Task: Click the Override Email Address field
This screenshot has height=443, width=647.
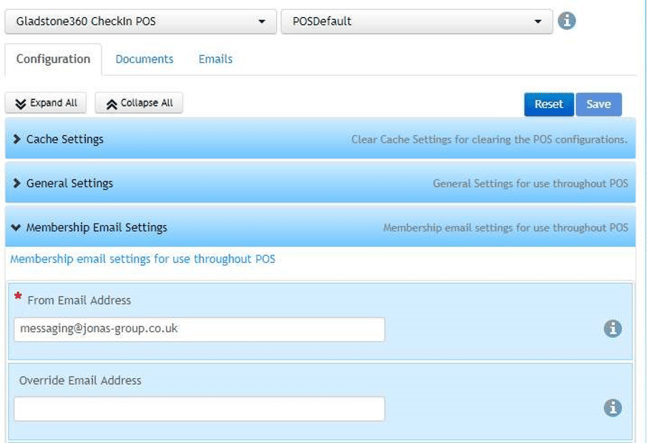Action: [x=199, y=409]
